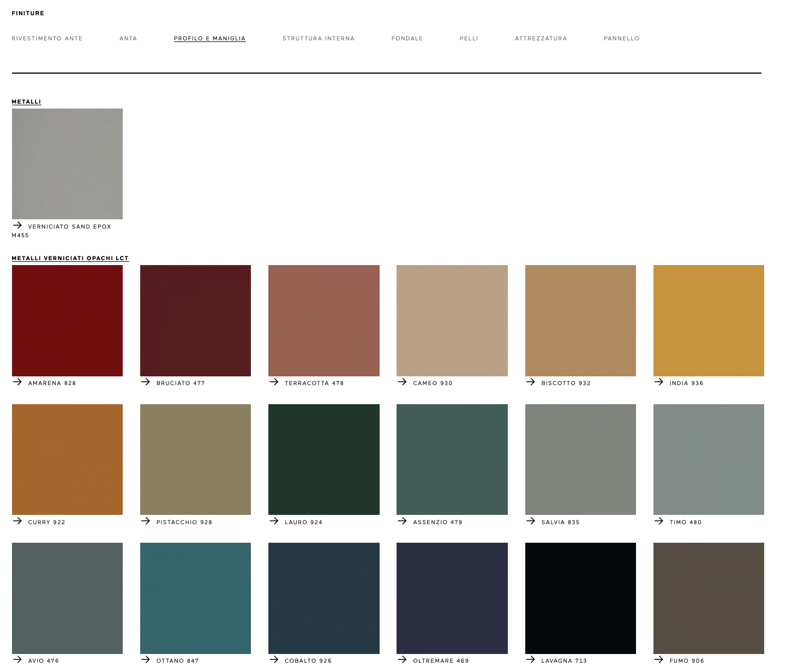Click the arrow next to Pistacchio 928
The height and width of the screenshot is (672, 792).
(146, 521)
